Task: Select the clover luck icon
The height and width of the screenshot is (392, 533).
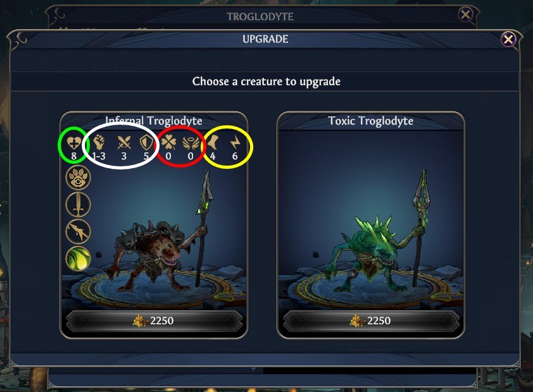Action: pos(168,142)
